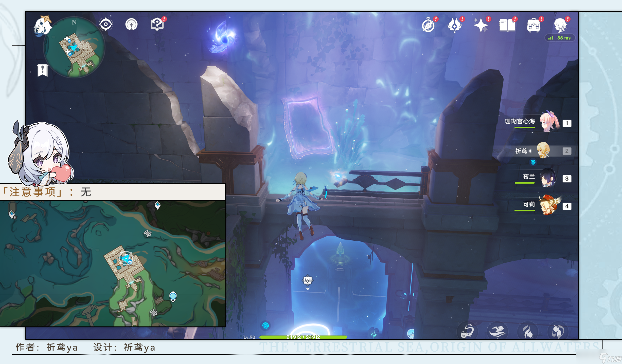Click the challenge marker under the bridge
The width and height of the screenshot is (622, 364).
[308, 282]
